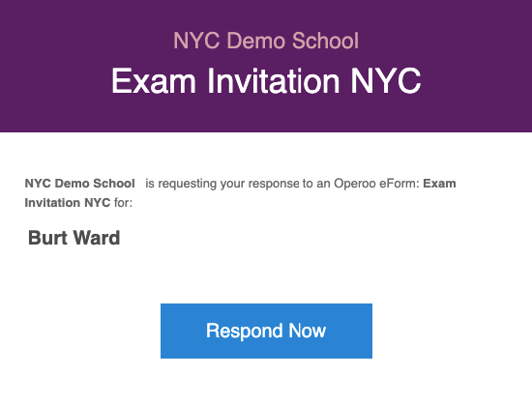532x404 pixels.
Task: Click bold 'Exam' ending the first body line
Action: click(x=439, y=184)
